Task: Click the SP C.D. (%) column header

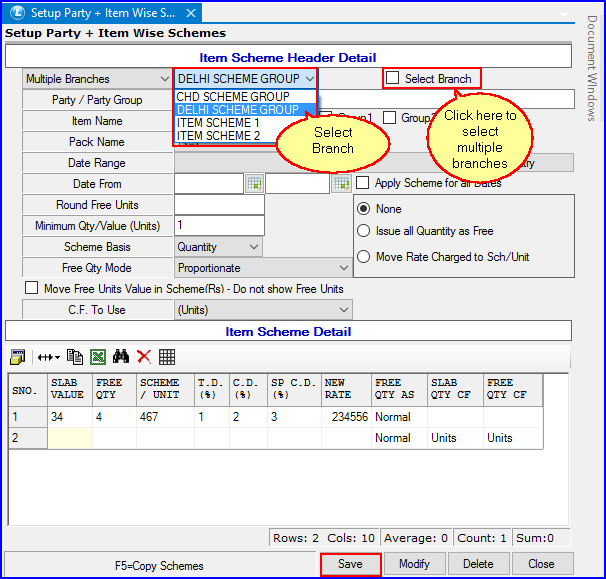Action: [x=294, y=389]
